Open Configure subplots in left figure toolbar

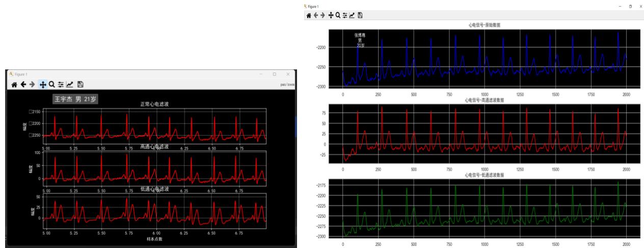click(61, 85)
